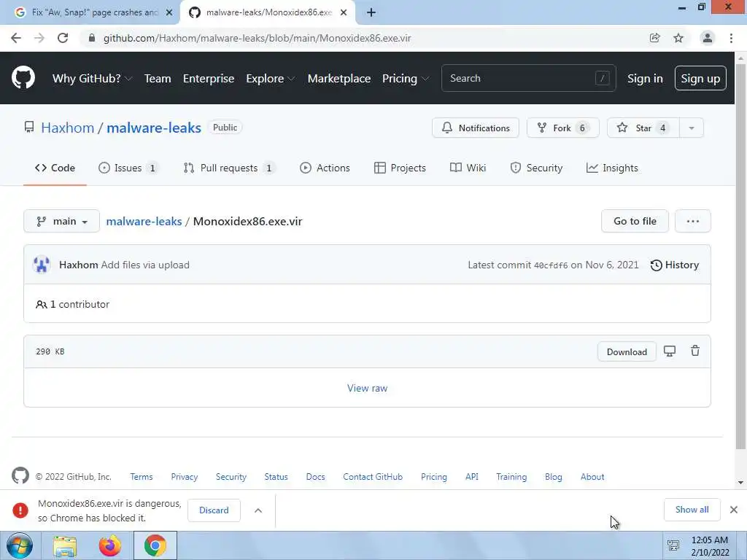Launch Firefox from taskbar
The height and width of the screenshot is (560, 747).
[x=110, y=546]
